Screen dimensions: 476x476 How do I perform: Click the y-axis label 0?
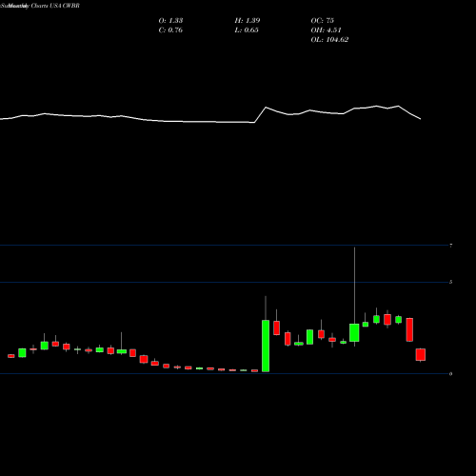pos(450,374)
